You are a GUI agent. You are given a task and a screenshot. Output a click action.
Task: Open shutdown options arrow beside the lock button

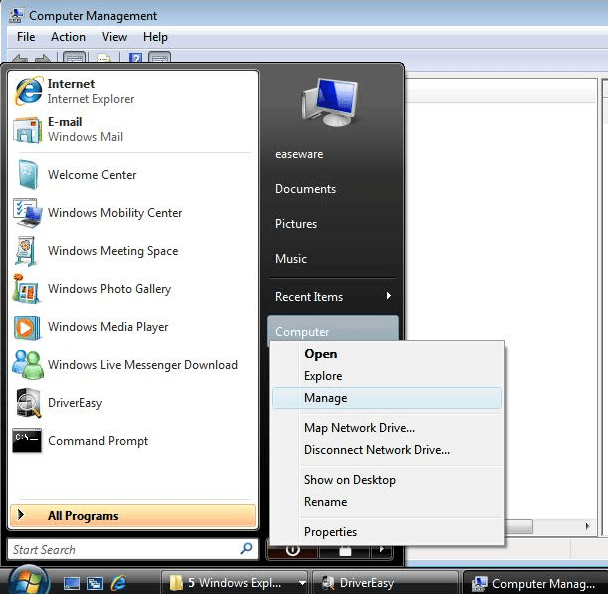pos(382,550)
